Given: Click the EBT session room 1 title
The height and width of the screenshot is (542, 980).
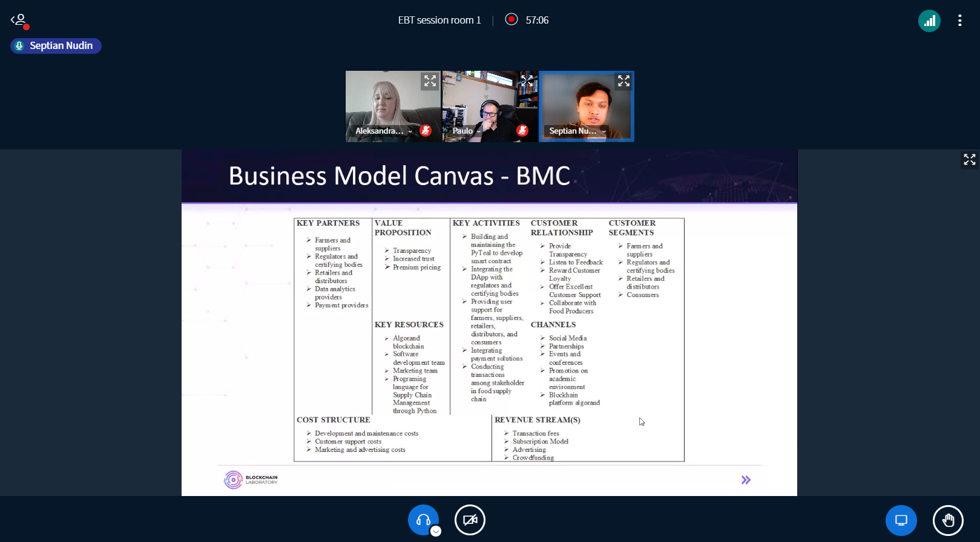Looking at the screenshot, I should pos(439,20).
